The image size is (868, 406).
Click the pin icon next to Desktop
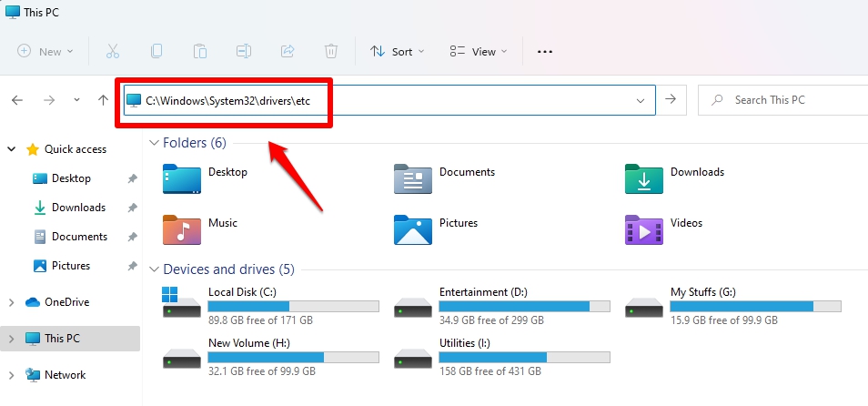132,178
